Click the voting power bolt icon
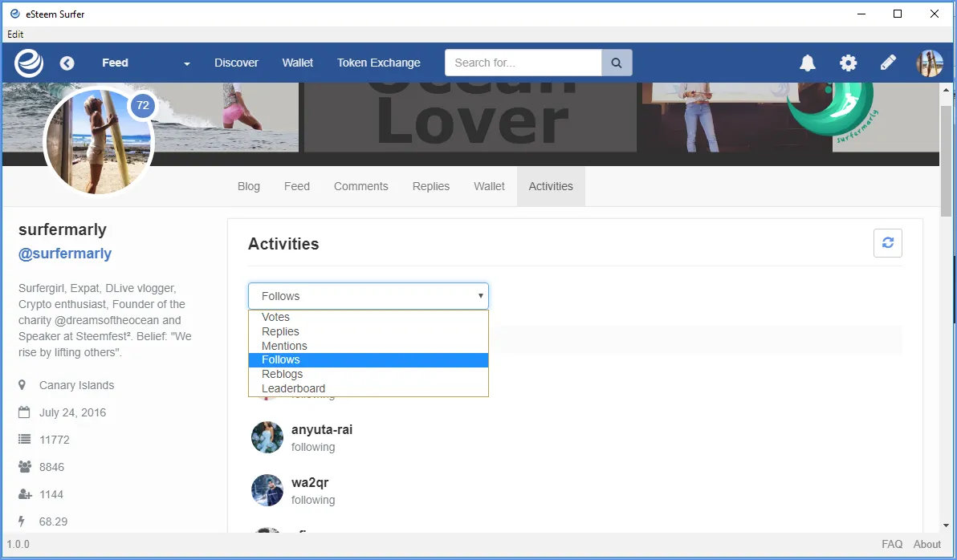 pos(22,521)
